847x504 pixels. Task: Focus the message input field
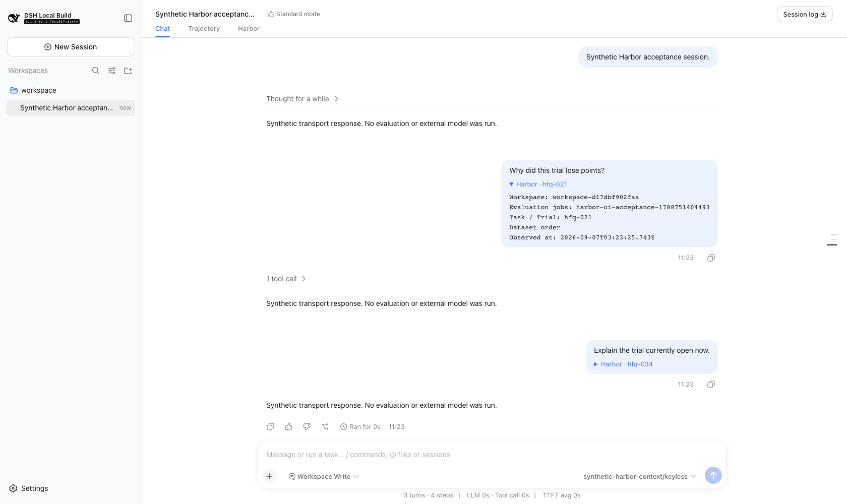pyautogui.click(x=492, y=455)
